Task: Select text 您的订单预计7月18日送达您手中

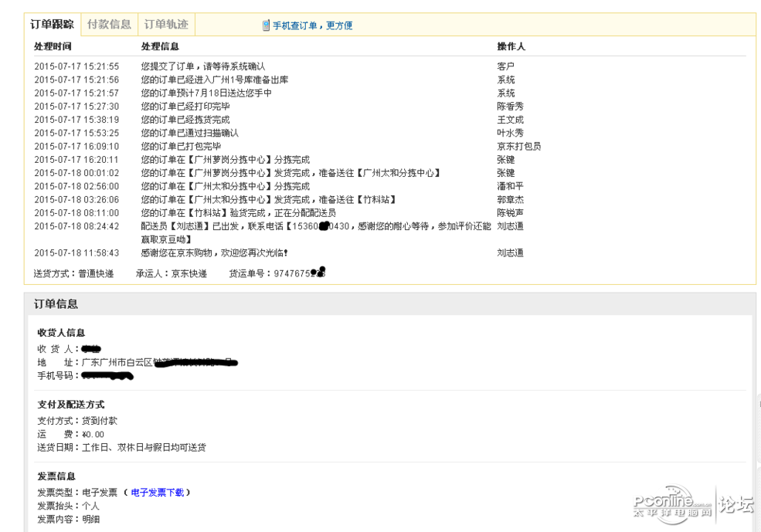Action: tap(206, 93)
